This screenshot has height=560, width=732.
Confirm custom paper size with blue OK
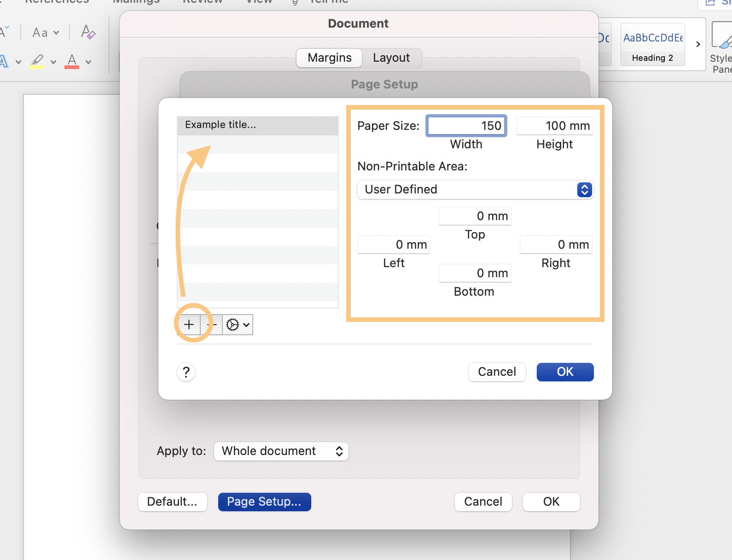[x=565, y=372]
